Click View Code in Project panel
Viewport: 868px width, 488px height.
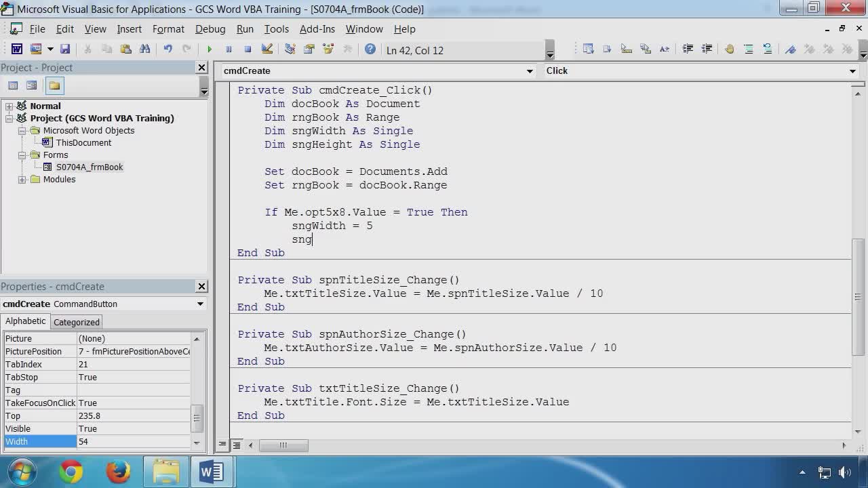[13, 85]
